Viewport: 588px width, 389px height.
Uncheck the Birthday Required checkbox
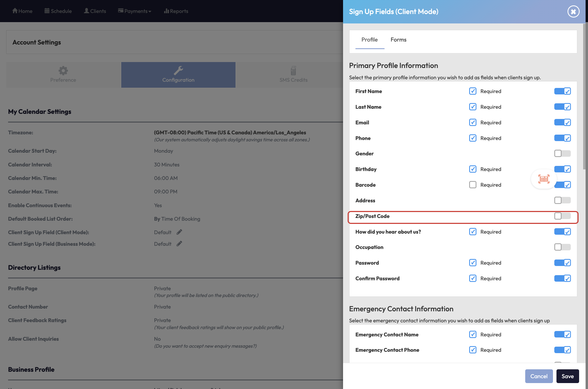(x=473, y=169)
